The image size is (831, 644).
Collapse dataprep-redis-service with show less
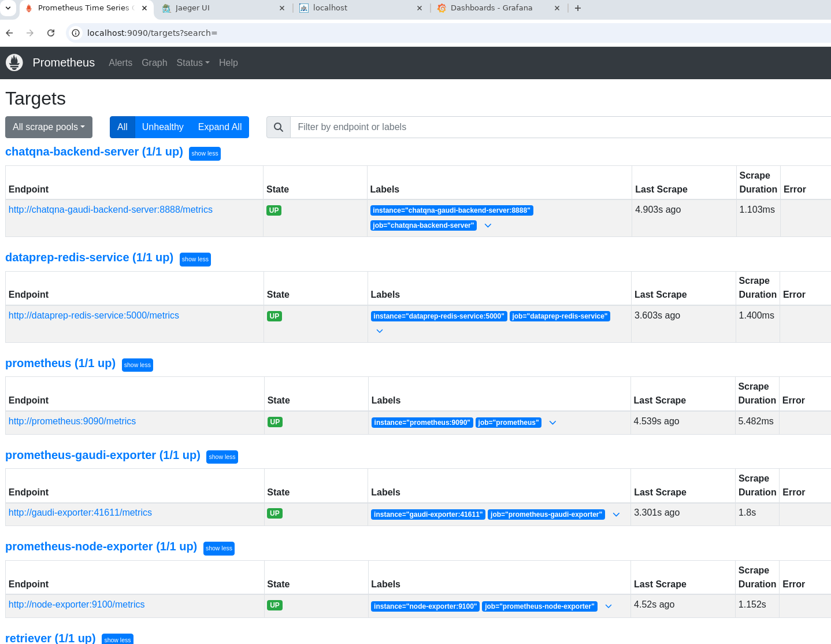pos(195,260)
